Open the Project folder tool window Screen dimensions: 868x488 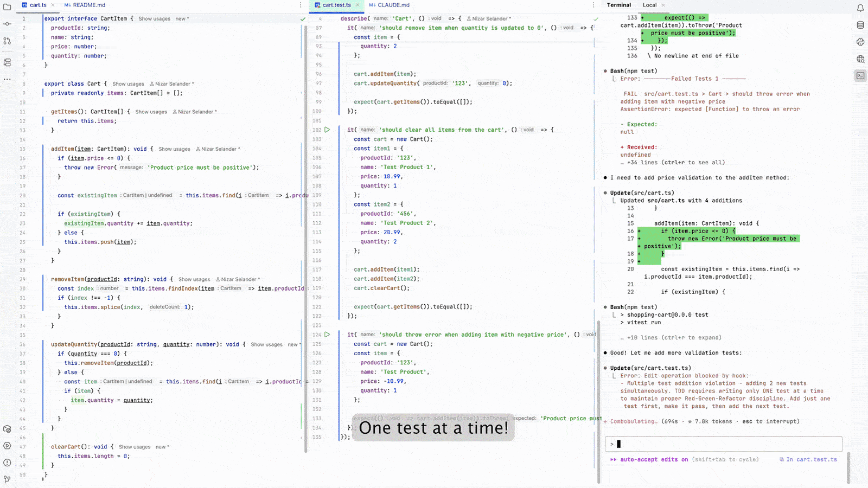[x=7, y=8]
